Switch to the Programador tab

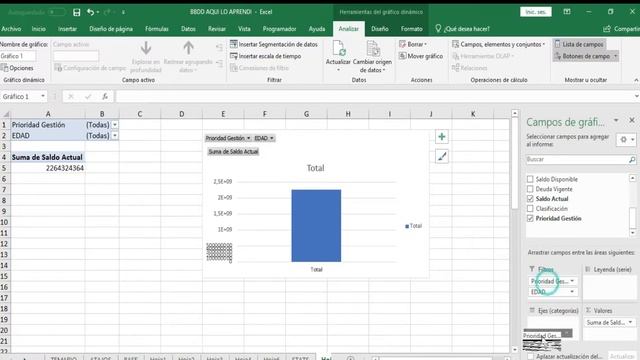279,29
